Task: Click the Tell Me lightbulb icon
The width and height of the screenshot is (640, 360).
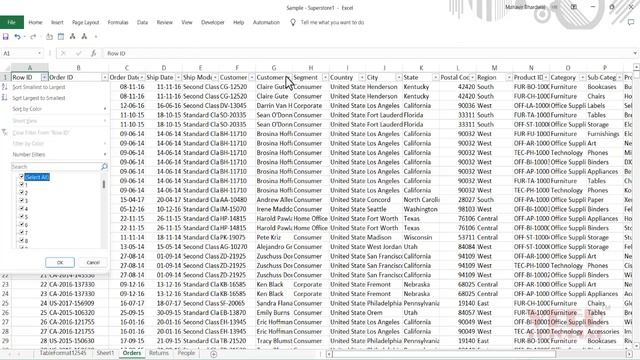Action: point(293,22)
